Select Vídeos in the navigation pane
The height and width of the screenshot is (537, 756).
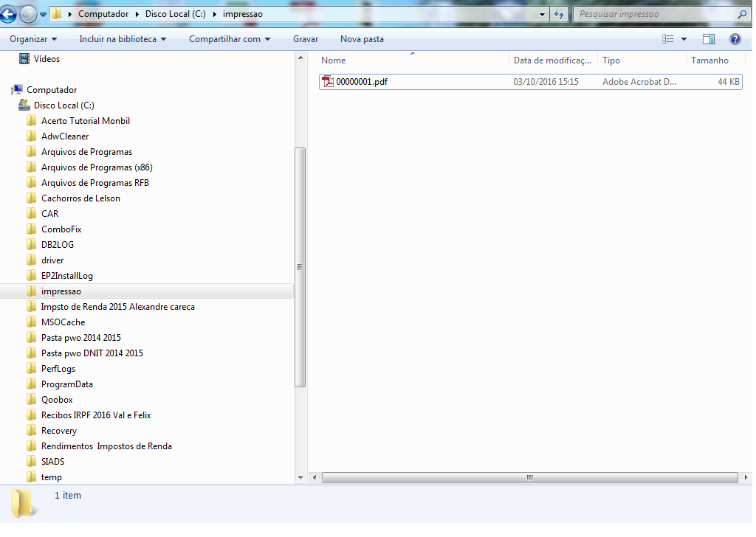pos(47,59)
